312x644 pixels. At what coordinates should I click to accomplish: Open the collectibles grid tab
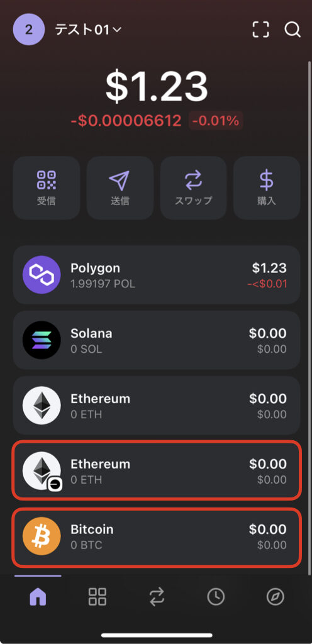[x=97, y=597]
